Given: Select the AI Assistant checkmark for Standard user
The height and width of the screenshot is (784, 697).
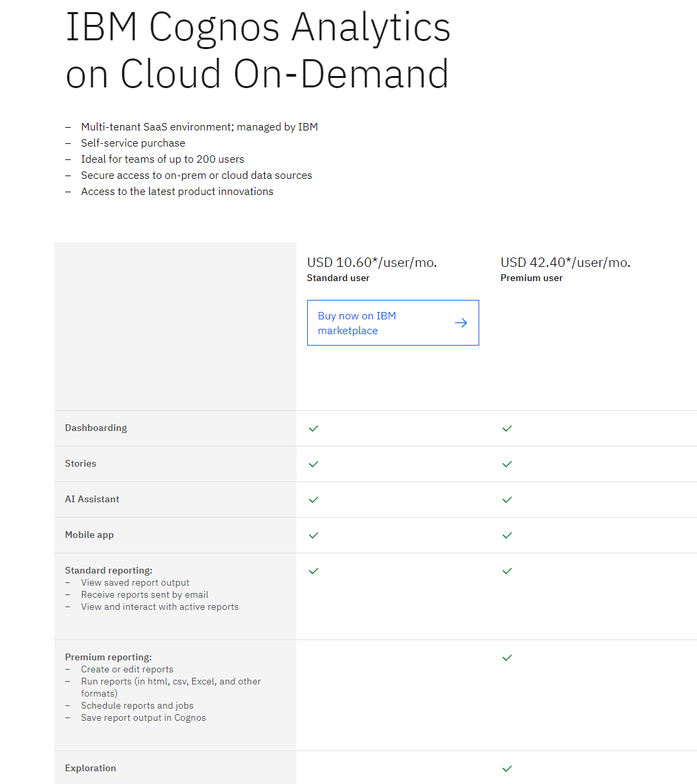Looking at the screenshot, I should point(313,500).
